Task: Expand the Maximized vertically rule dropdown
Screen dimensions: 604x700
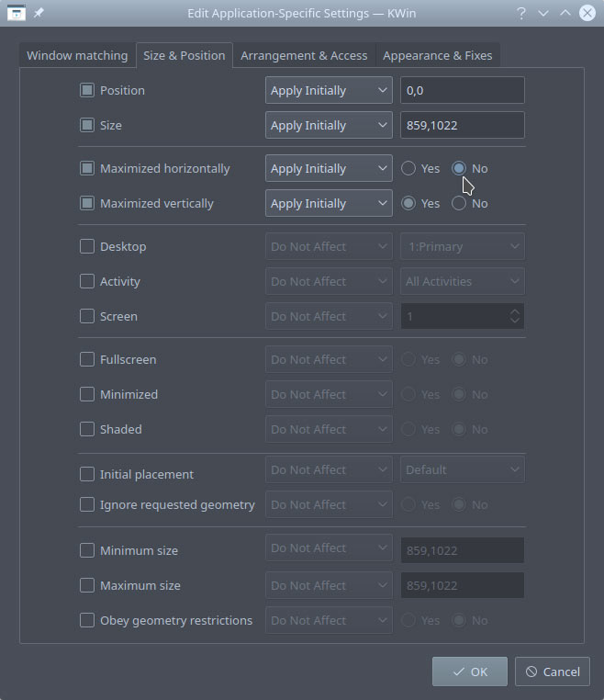Action: tap(329, 203)
